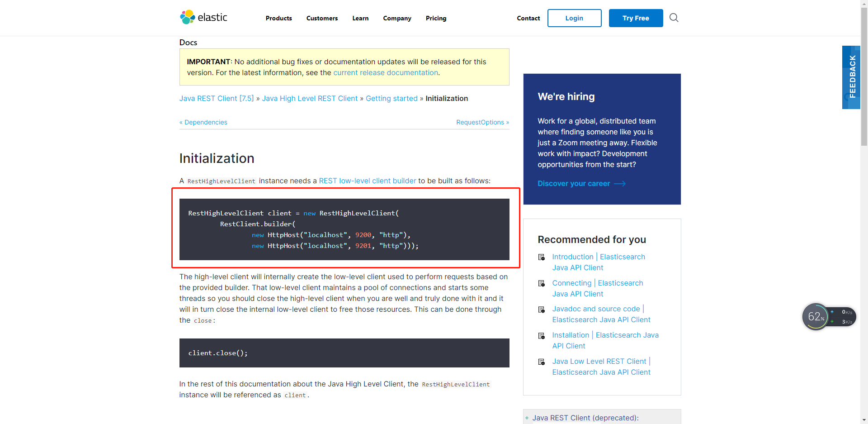The height and width of the screenshot is (424, 868).
Task: Click document icon beside Installation recommendation
Action: 541,336
